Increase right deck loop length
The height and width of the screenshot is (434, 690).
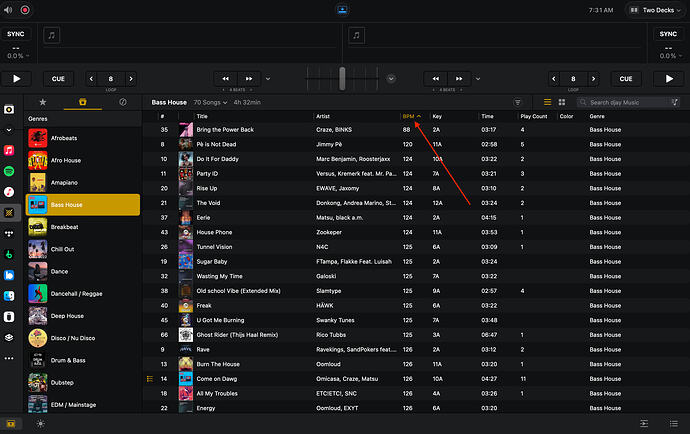[x=593, y=79]
